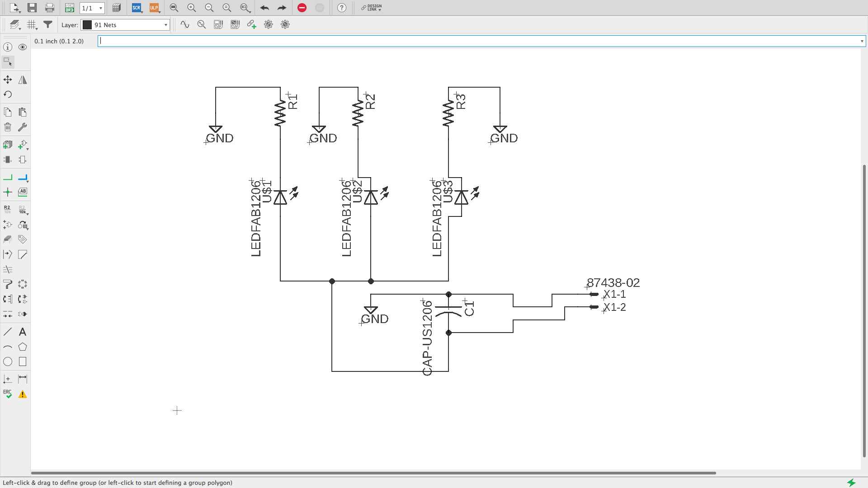This screenshot has height=488, width=868.
Task: Open the selection filter funnel icon
Action: click(x=47, y=25)
